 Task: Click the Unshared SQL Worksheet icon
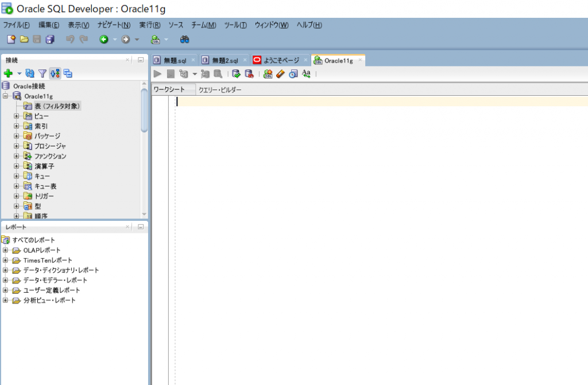coord(268,74)
